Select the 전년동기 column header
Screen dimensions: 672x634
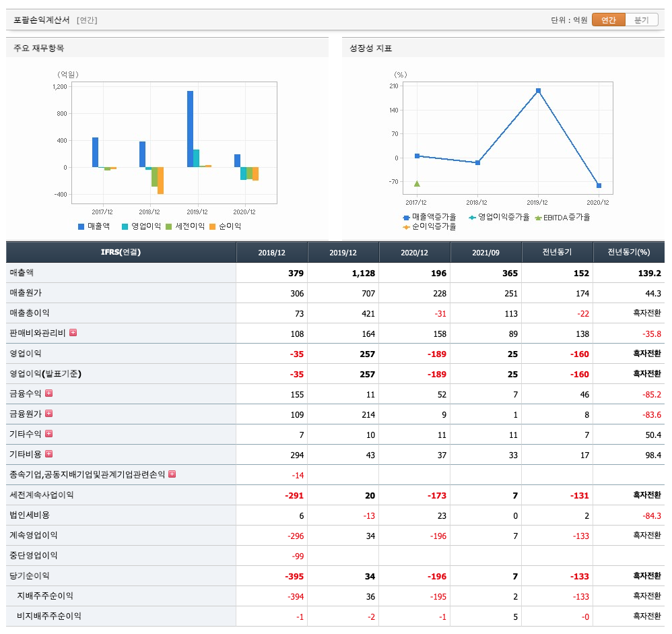(x=557, y=252)
